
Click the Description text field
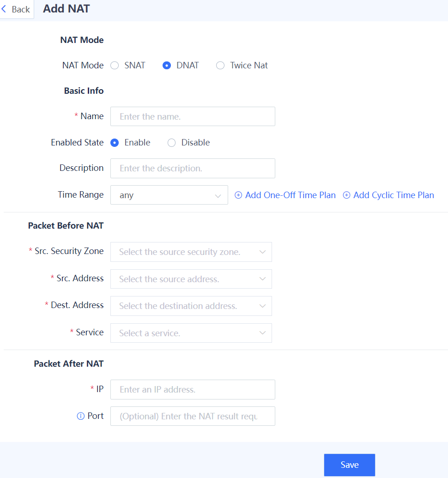pos(193,168)
